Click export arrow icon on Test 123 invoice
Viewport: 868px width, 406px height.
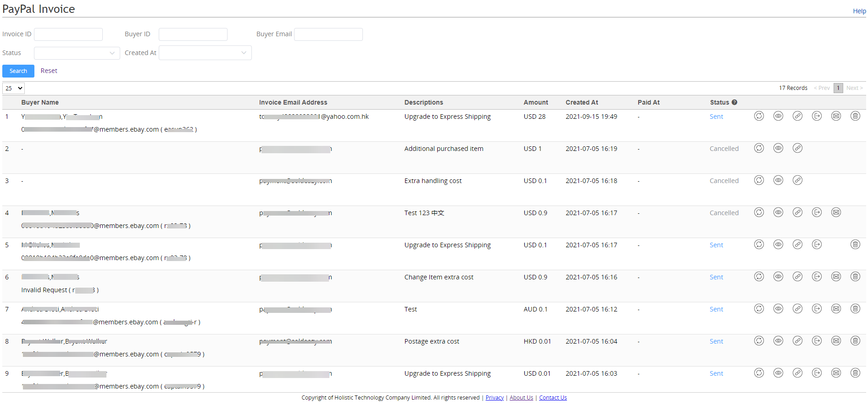point(817,212)
